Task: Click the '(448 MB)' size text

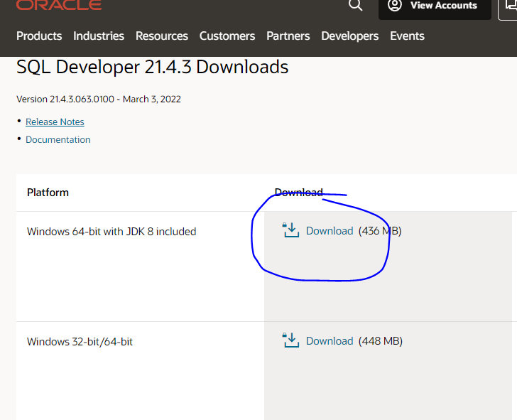Action: [381, 341]
